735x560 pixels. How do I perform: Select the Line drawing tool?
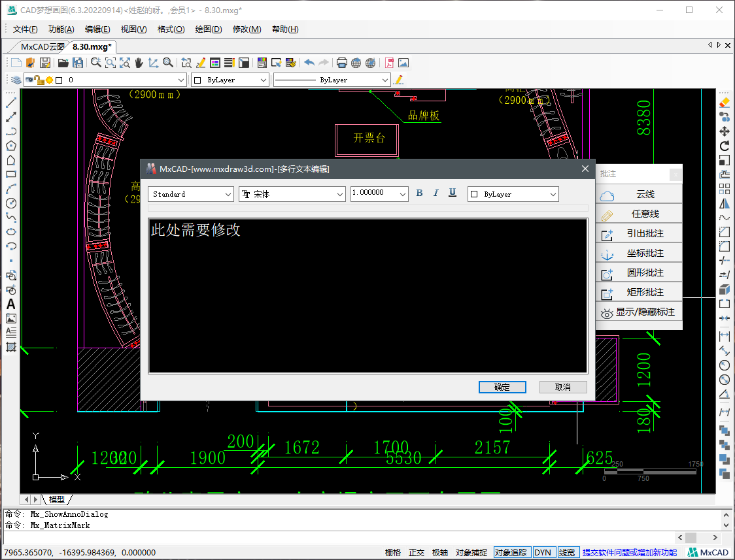click(x=10, y=102)
